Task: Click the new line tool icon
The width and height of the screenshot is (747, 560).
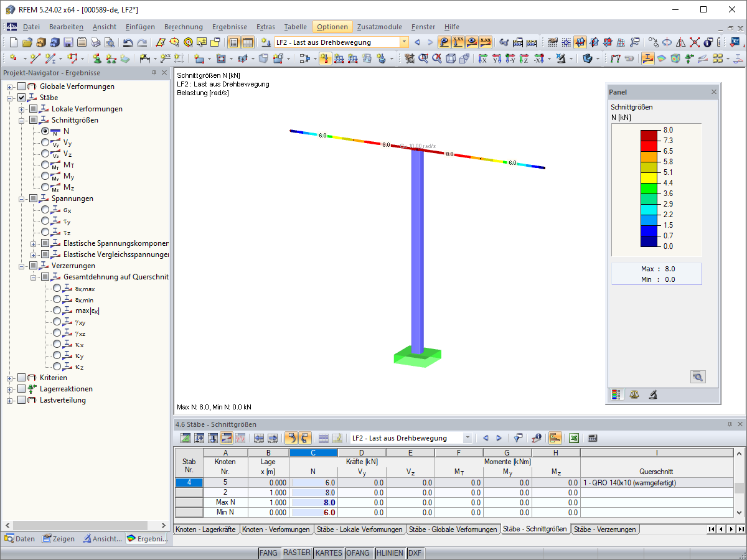Action: (x=35, y=58)
